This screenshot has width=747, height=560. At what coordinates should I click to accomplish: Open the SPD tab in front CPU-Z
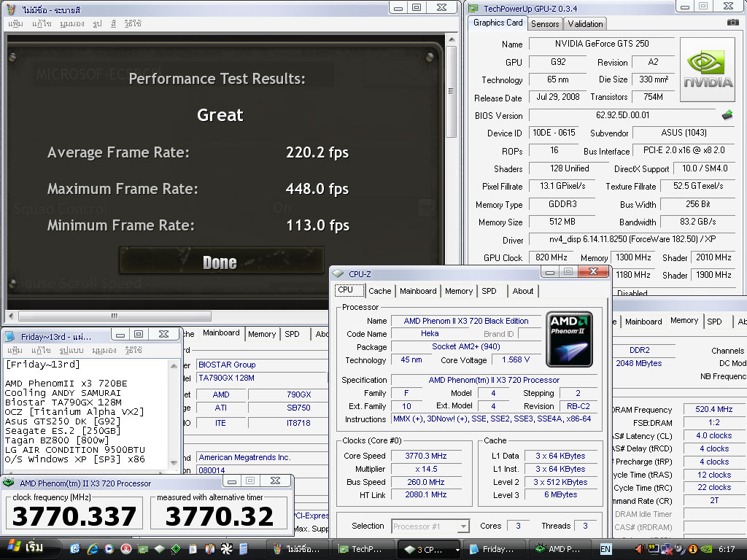pos(489,291)
